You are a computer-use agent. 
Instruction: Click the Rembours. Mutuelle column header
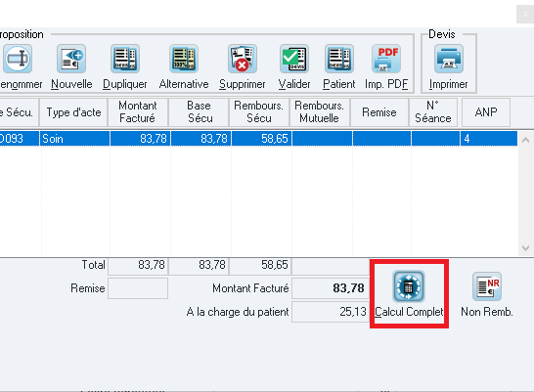[320, 112]
